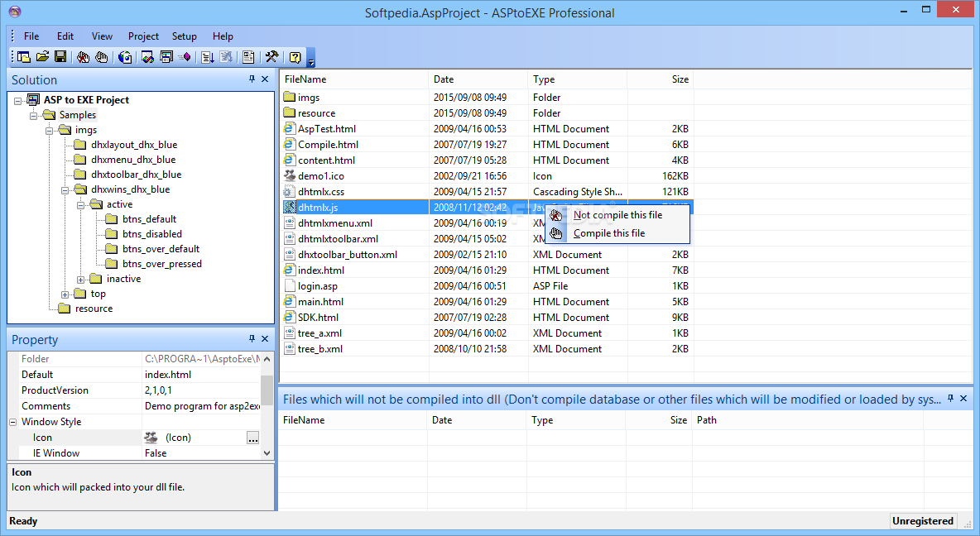Click the Property panel scrollbar thumb

click(x=267, y=390)
